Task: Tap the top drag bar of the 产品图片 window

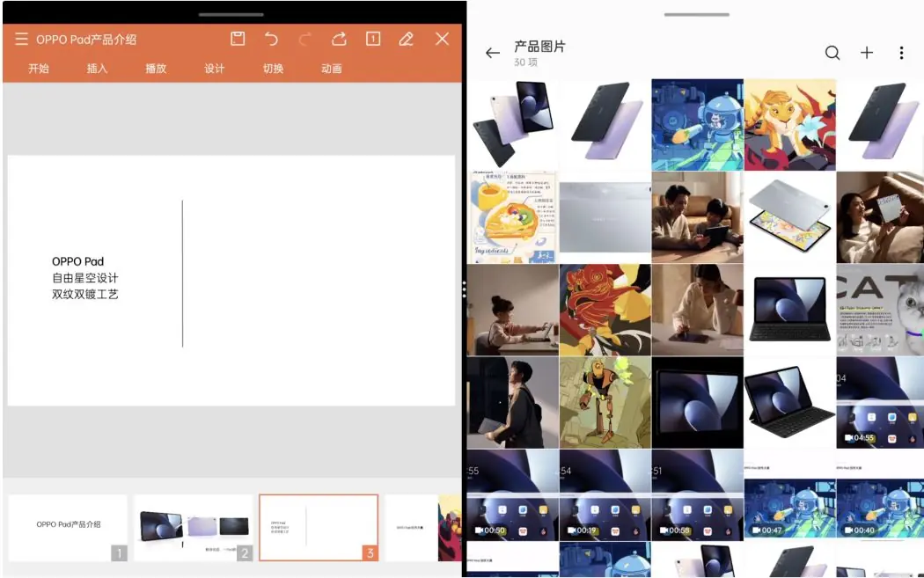Action: click(697, 14)
